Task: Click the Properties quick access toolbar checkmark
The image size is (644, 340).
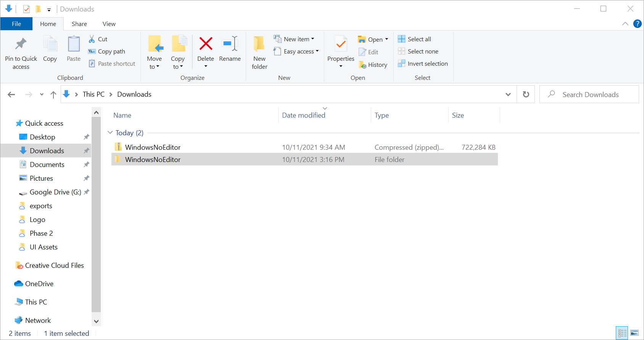Action: click(x=26, y=9)
